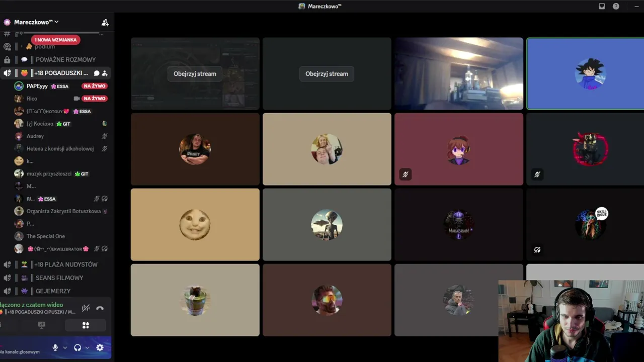The width and height of the screenshot is (644, 362).
Task: Click Rico's NA ŻYWO live badge
Action: (x=95, y=99)
